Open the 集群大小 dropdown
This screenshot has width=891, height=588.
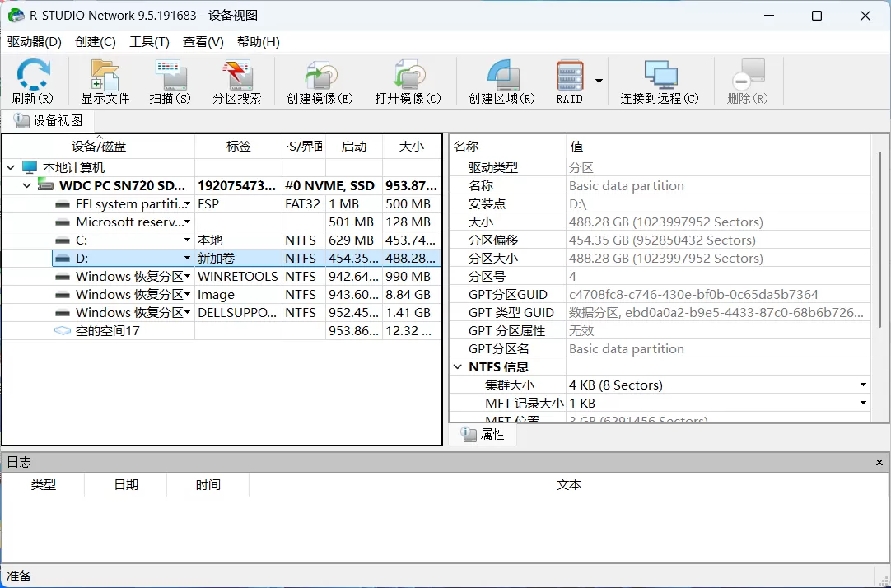coord(863,384)
